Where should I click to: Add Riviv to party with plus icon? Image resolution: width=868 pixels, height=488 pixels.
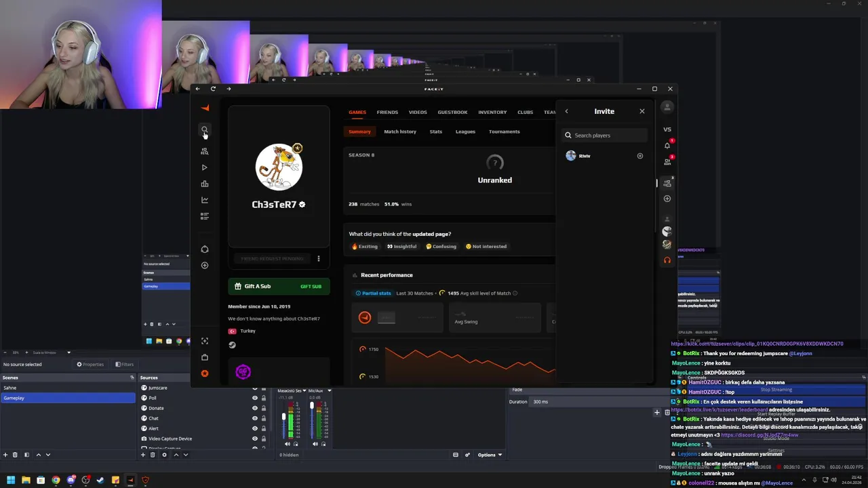[639, 156]
